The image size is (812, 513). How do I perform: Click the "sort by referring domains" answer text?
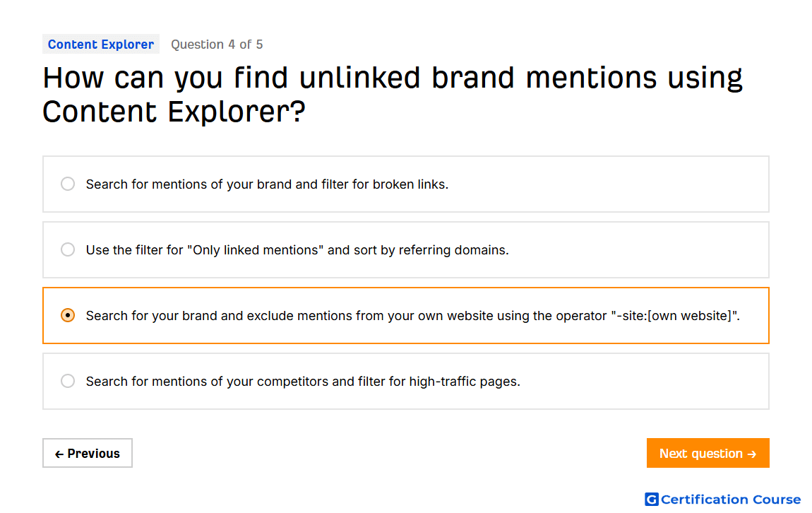point(431,250)
